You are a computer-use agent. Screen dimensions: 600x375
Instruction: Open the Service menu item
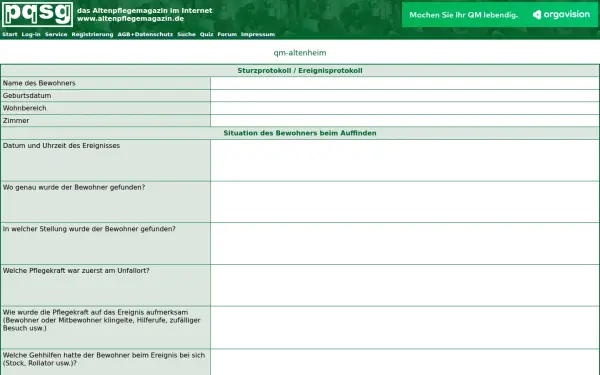[x=56, y=34]
